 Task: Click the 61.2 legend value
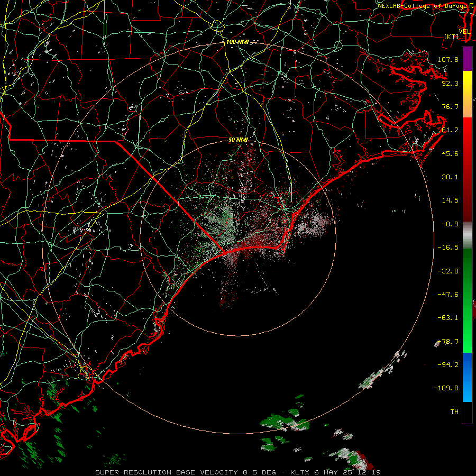tap(450, 130)
